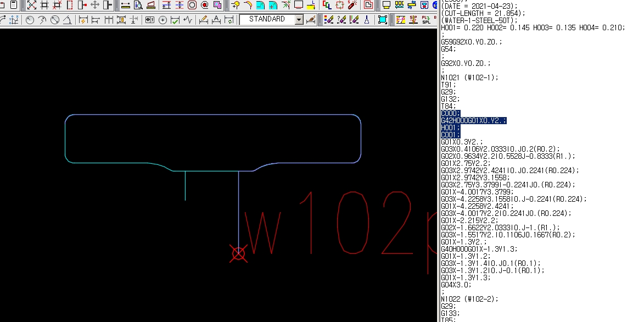Select the color layers eraser icon

point(328,20)
